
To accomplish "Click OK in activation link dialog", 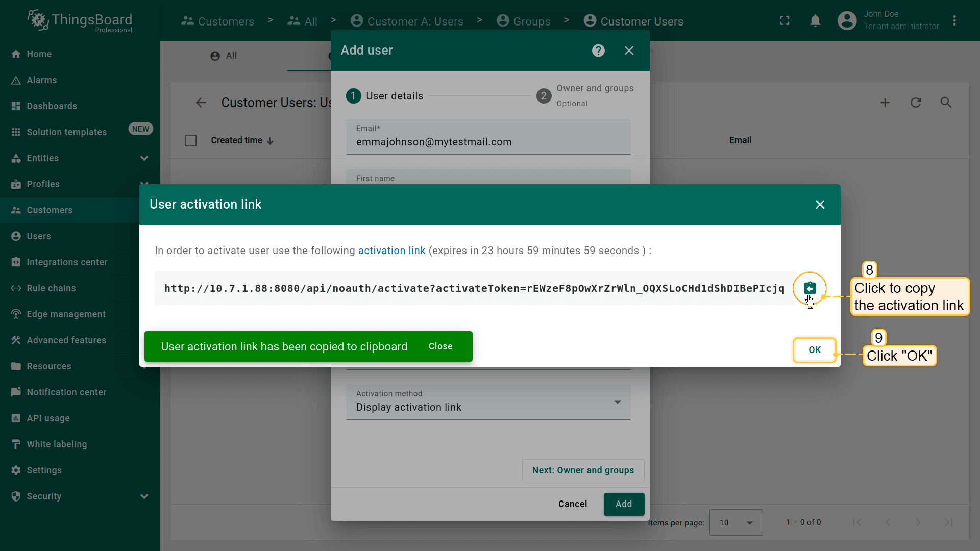I will coord(814,350).
